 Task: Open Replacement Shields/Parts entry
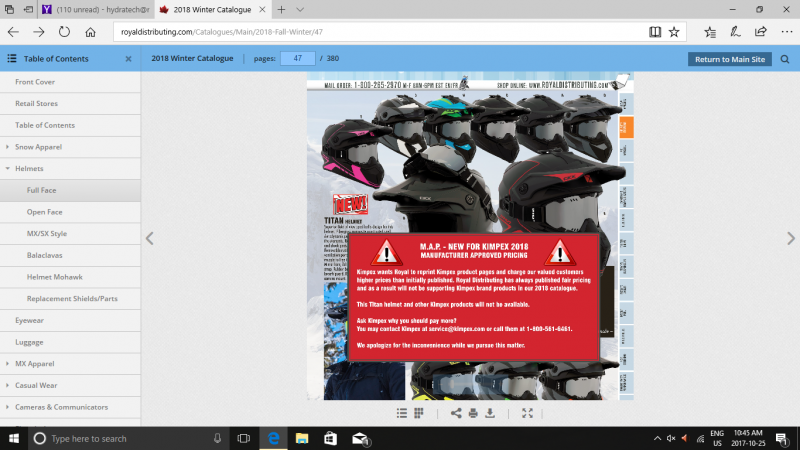coord(70,298)
